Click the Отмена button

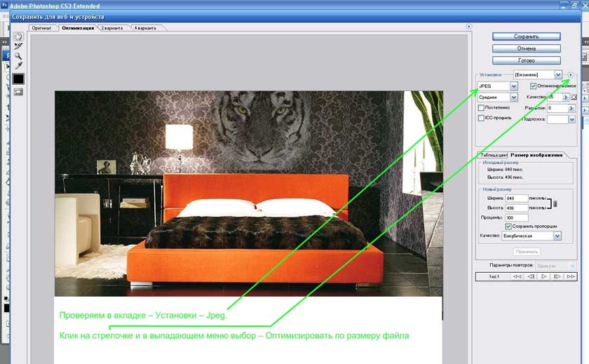(x=526, y=48)
